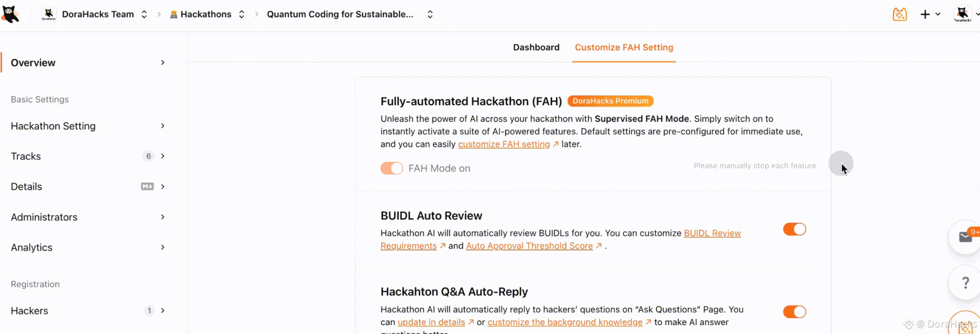The image size is (980, 334).
Task: Open the mail notifications floating icon
Action: tap(965, 237)
